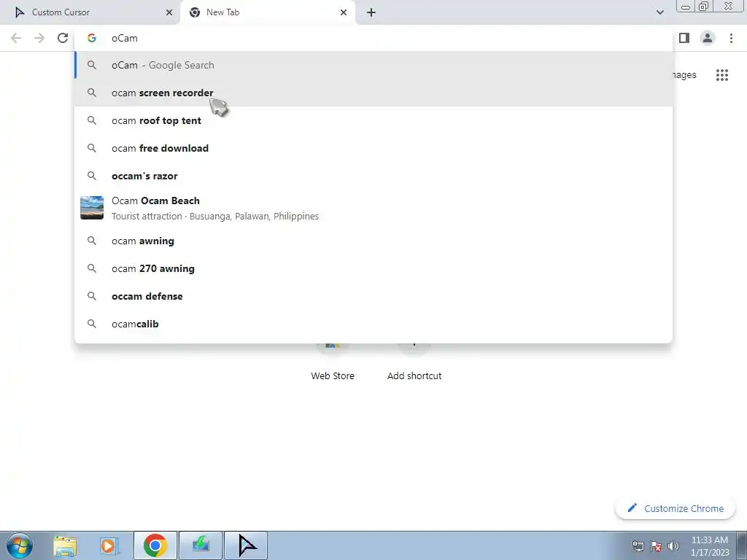Select the ocam free download suggestion
Screen dimensions: 747x560
coord(373,148)
